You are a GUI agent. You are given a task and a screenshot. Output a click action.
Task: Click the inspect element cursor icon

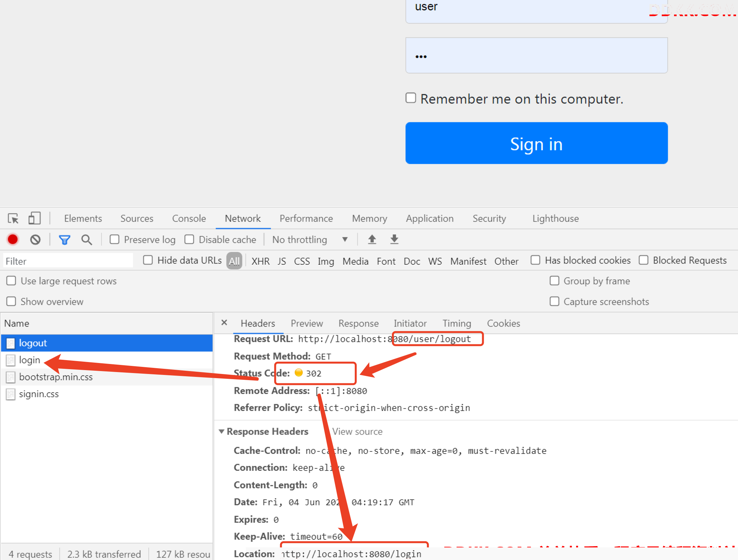pyautogui.click(x=13, y=218)
